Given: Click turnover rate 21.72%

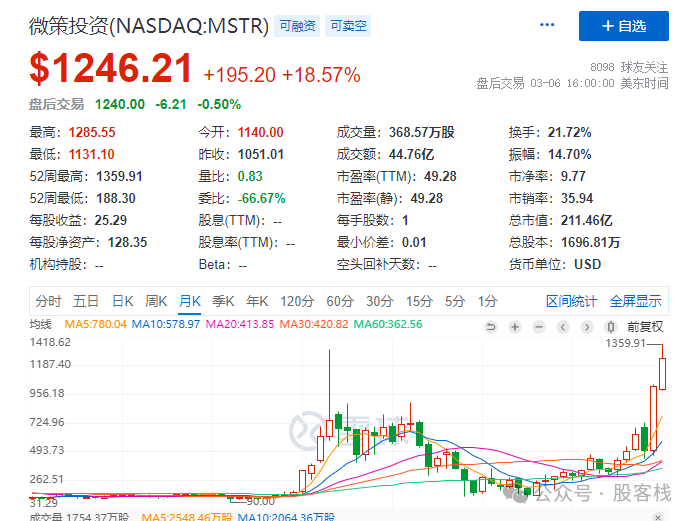Looking at the screenshot, I should click(x=570, y=132).
